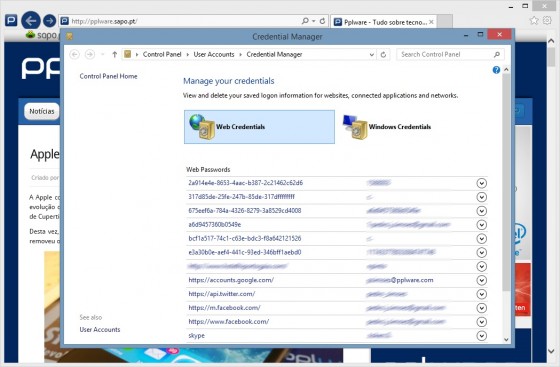
Task: Select the Web Credentials tab
Action: click(x=259, y=127)
